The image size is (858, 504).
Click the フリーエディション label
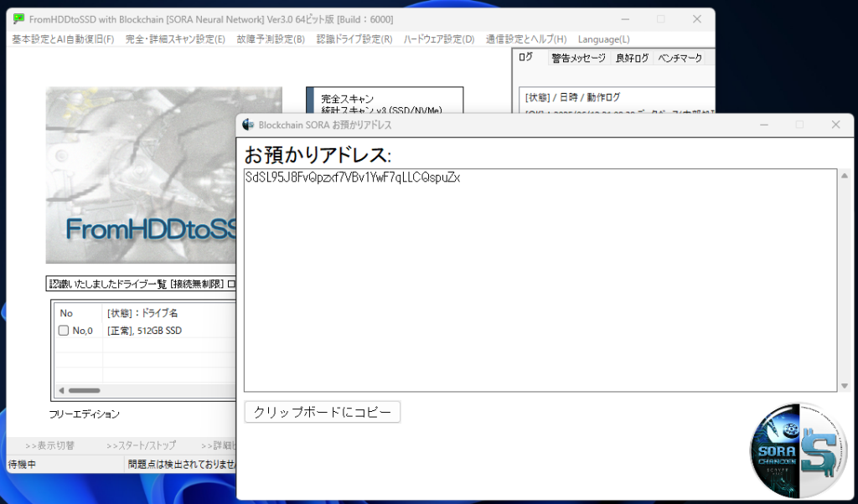(x=85, y=414)
